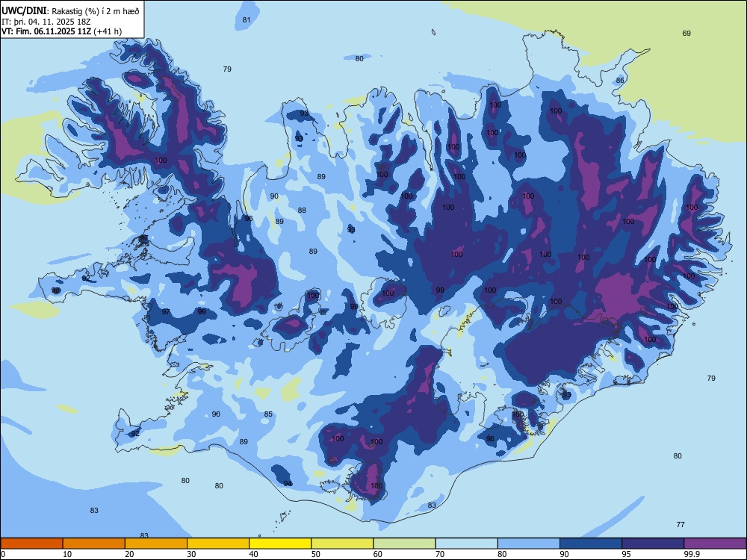The width and height of the screenshot is (747, 560).
Task: Click the legend scale label 60
Action: [378, 554]
